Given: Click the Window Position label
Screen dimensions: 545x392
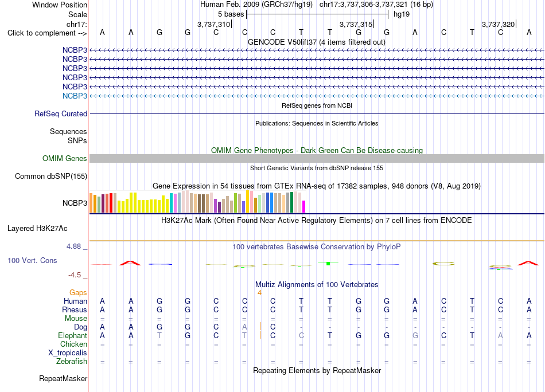Looking at the screenshot, I should pyautogui.click(x=60, y=5).
